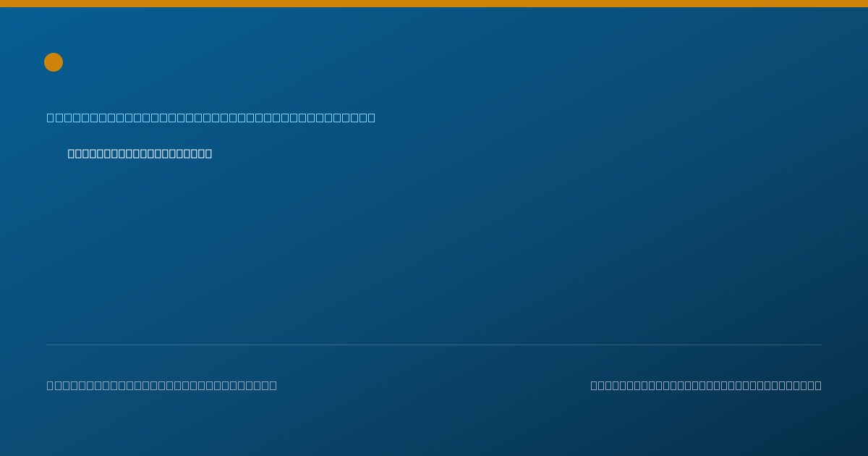868x456 pixels.
Task: Click middle of the bold white text line
Action: [x=140, y=153]
